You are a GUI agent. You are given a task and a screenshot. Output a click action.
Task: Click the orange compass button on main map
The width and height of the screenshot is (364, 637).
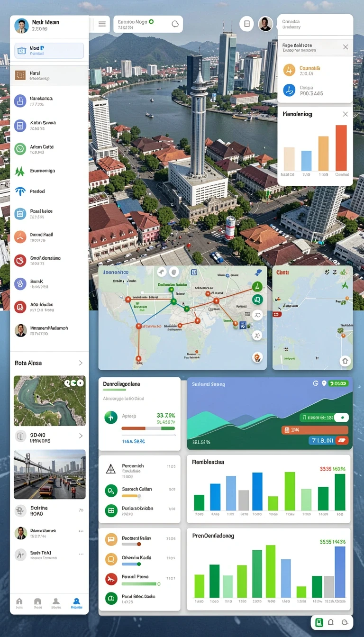pyautogui.click(x=257, y=357)
